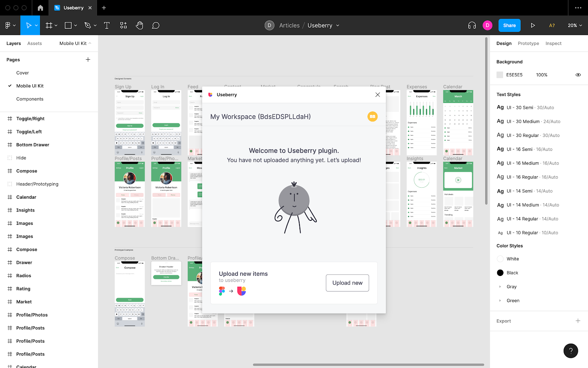Expand the Pen tool options arrow
The height and width of the screenshot is (368, 588).
point(95,25)
